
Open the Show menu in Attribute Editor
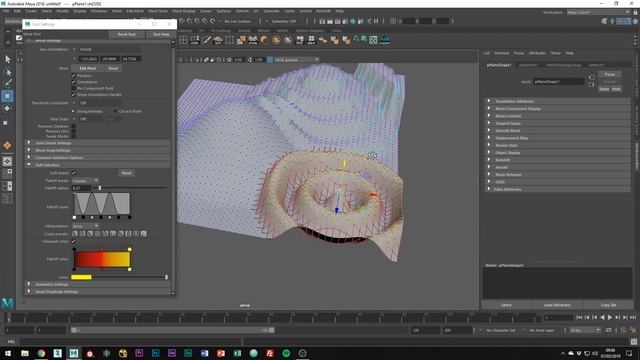click(x=556, y=53)
